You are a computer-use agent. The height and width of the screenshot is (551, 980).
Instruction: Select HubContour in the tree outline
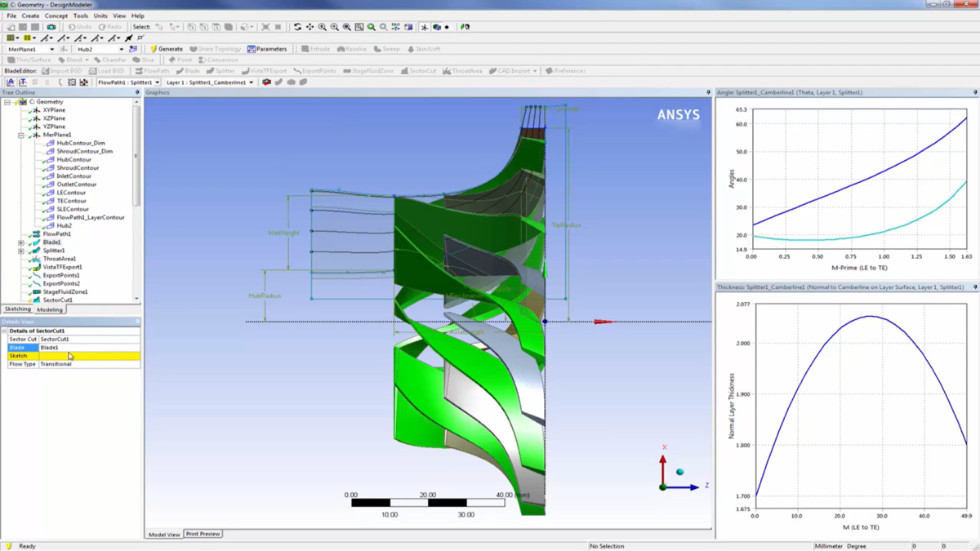tap(73, 159)
